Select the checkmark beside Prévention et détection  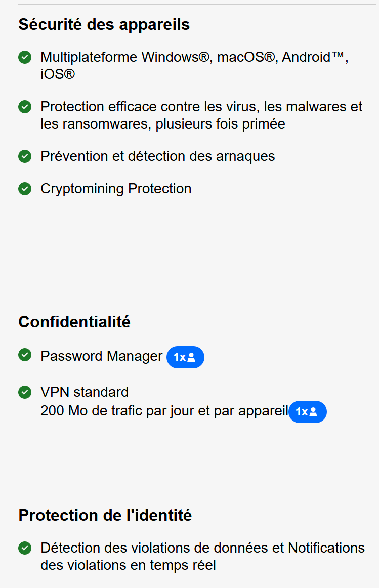click(x=25, y=156)
